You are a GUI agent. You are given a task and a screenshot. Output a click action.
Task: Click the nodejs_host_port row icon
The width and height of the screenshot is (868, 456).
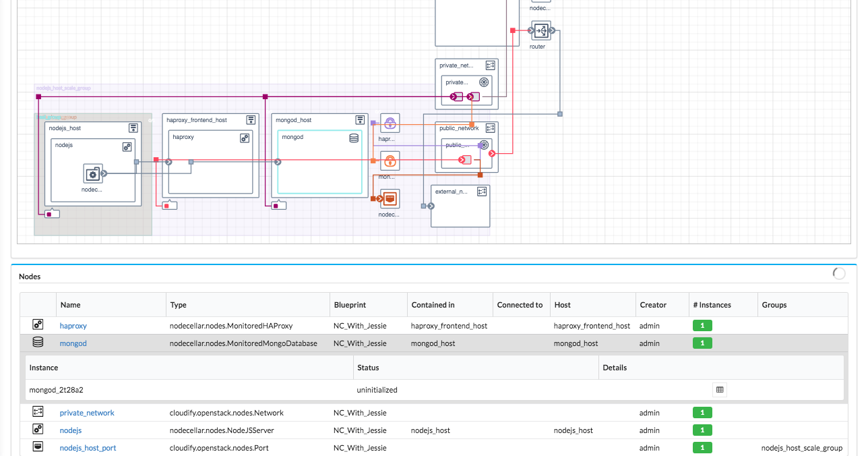point(38,447)
